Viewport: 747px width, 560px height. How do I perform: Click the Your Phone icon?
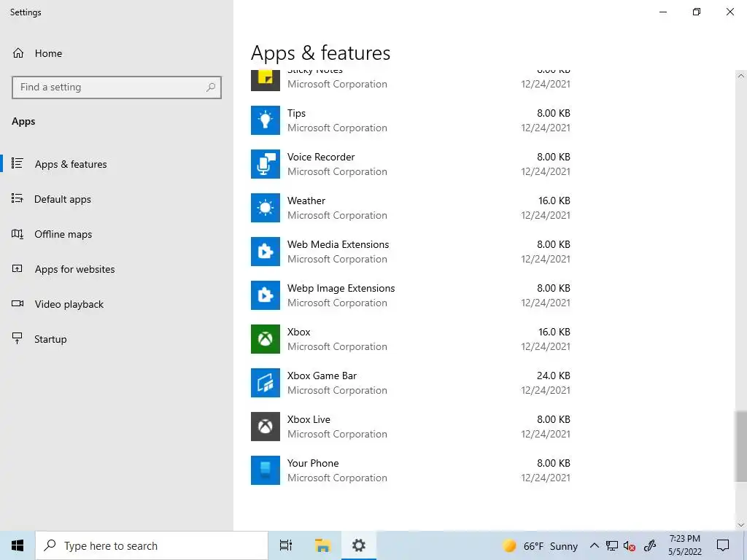point(266,470)
